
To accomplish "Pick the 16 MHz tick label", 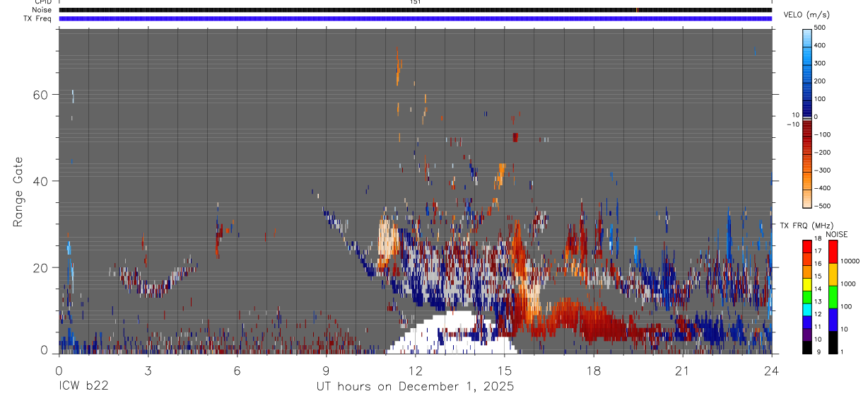I will [817, 264].
